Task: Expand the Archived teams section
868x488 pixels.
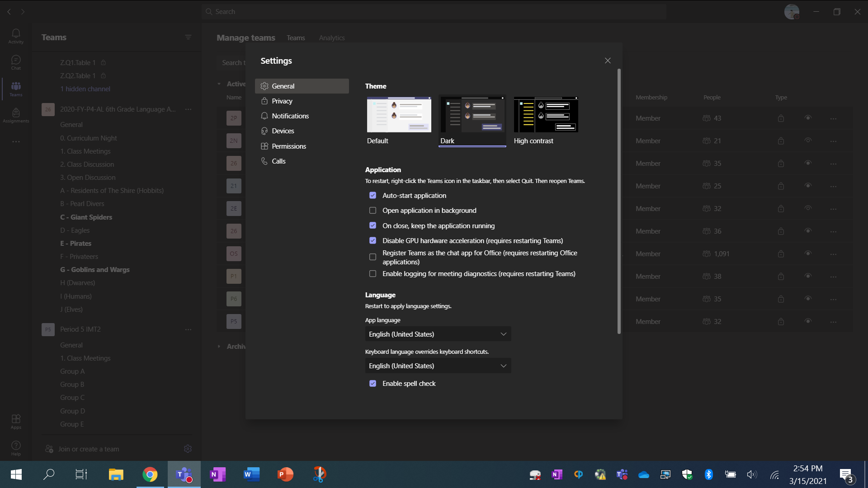Action: tap(219, 347)
